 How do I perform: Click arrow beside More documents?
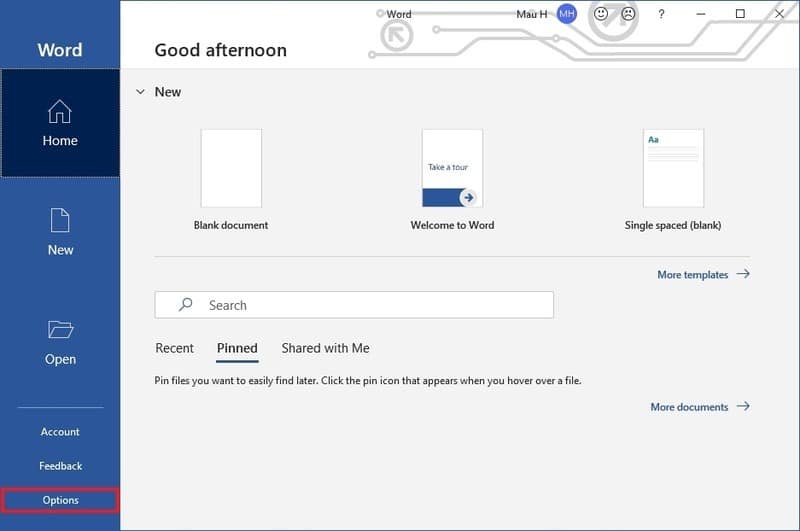pyautogui.click(x=743, y=406)
